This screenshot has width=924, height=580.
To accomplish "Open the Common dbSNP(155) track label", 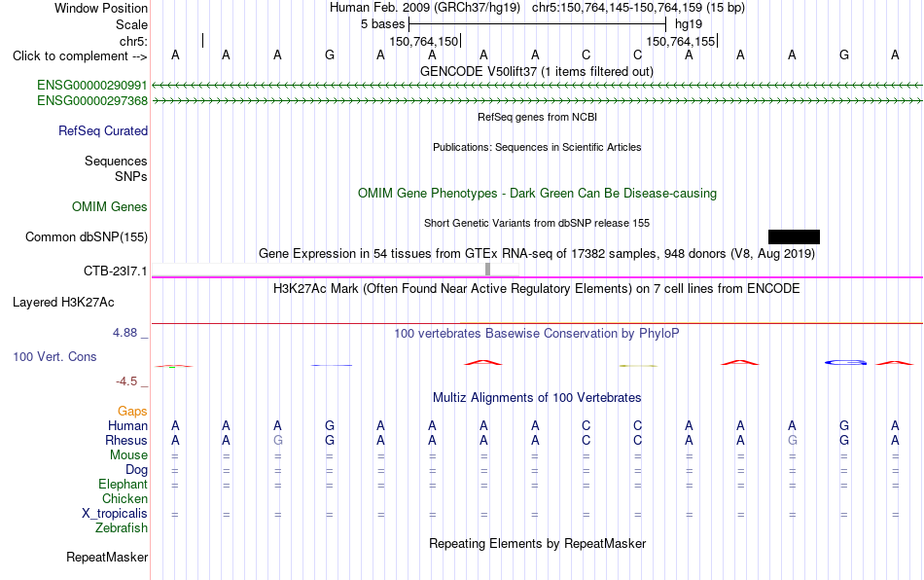I will click(87, 236).
